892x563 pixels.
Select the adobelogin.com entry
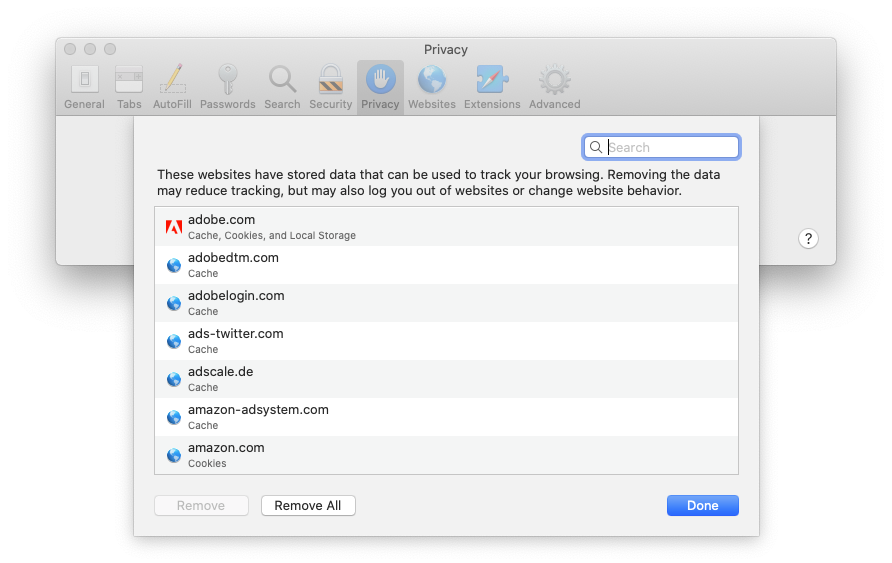(447, 303)
